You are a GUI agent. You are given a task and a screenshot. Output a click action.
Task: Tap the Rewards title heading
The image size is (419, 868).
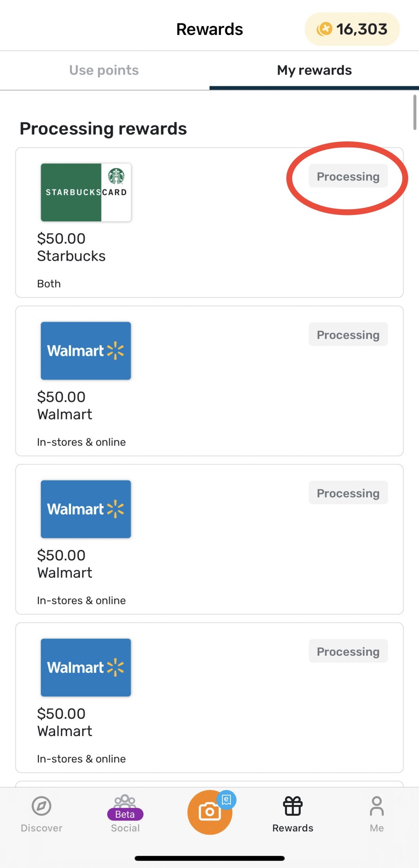tap(209, 29)
